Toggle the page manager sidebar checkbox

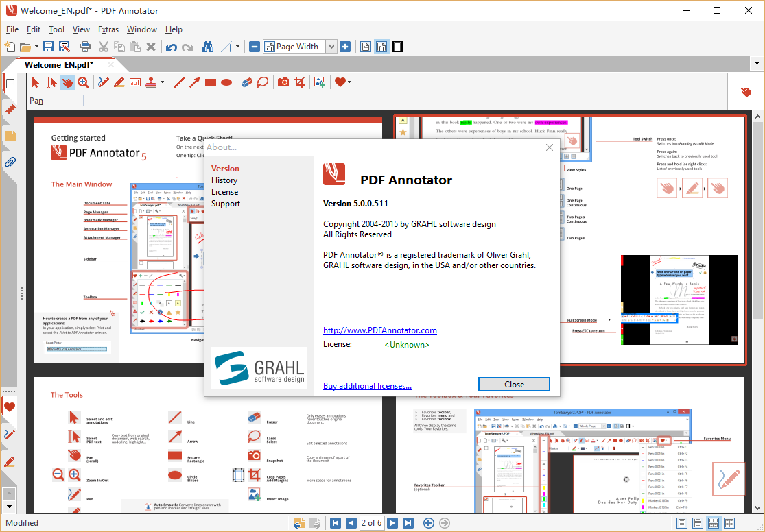coord(10,84)
